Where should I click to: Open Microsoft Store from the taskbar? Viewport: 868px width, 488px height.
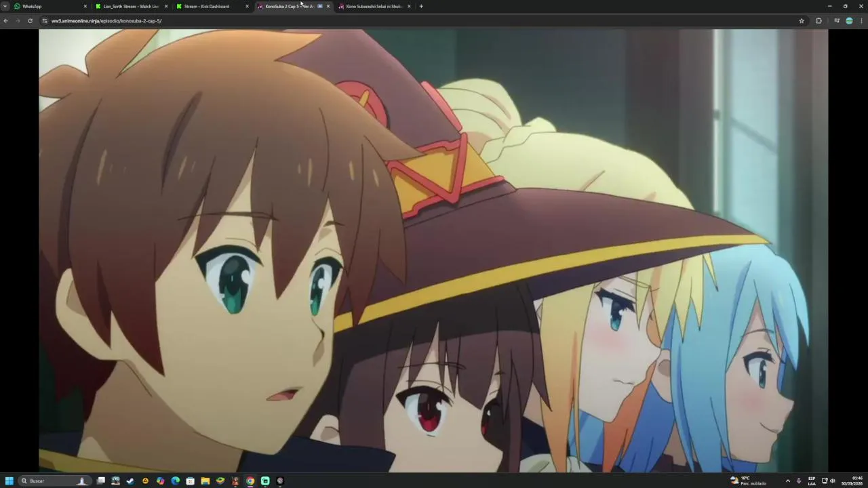coord(190,481)
